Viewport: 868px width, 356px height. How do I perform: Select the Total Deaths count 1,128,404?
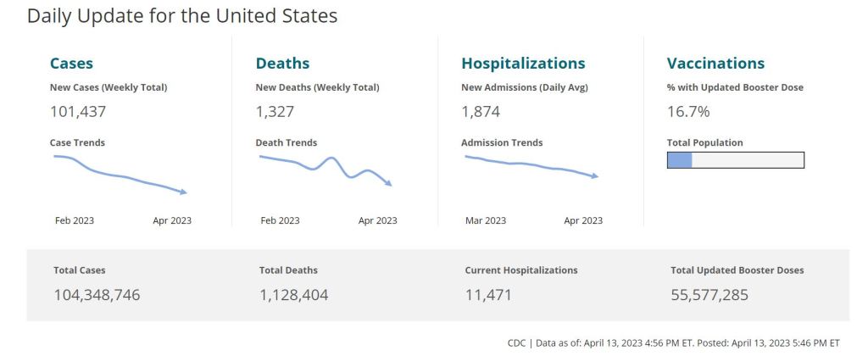click(x=293, y=295)
